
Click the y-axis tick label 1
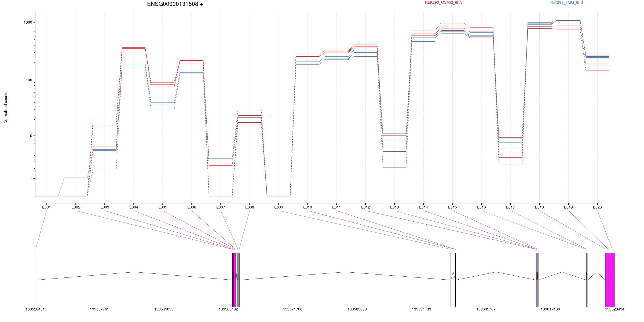[31, 179]
